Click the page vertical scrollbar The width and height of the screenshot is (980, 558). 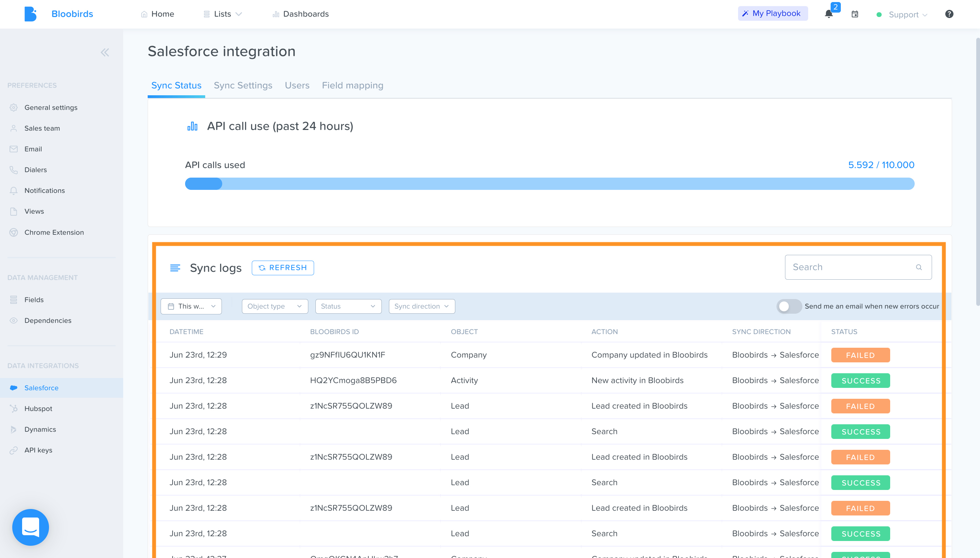click(977, 171)
